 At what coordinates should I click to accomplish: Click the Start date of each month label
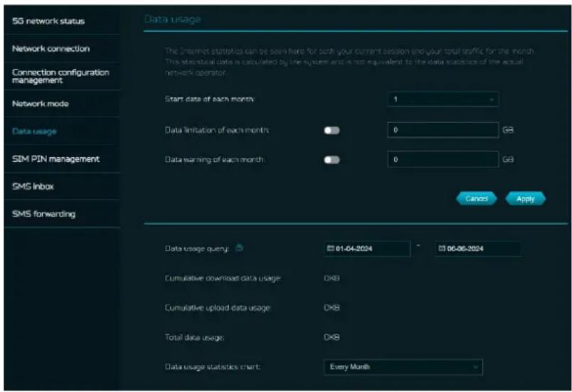tap(210, 99)
